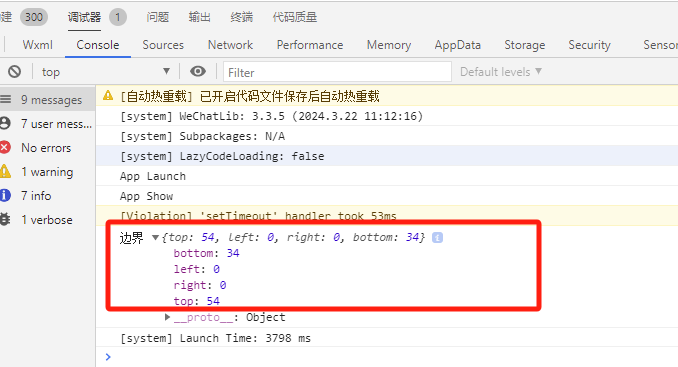Open the 代码质量 panel tab
Screen dimensions: 678x367
294,17
